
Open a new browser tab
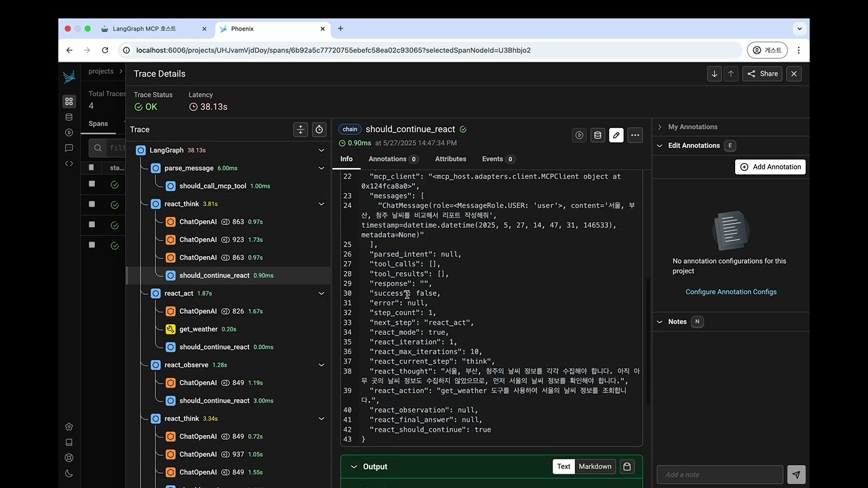click(x=340, y=28)
